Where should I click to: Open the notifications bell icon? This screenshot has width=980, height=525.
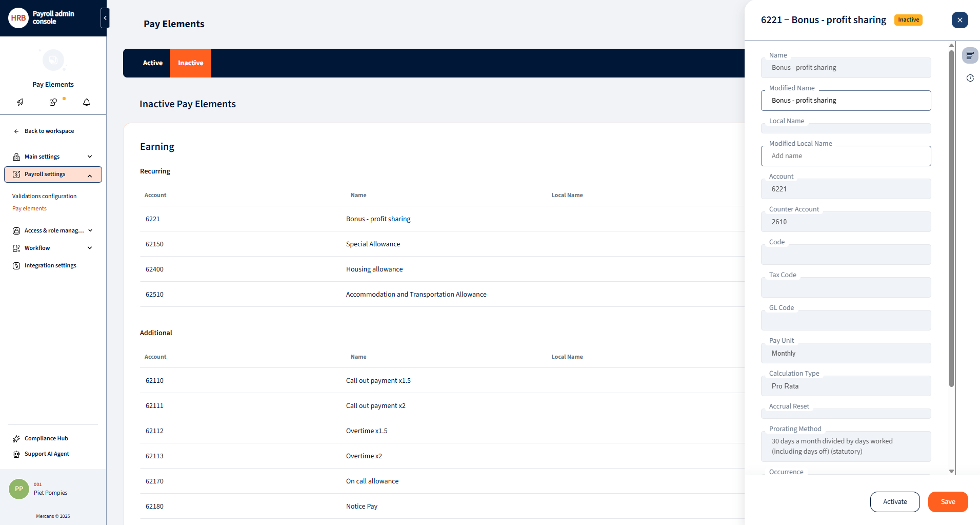(87, 102)
